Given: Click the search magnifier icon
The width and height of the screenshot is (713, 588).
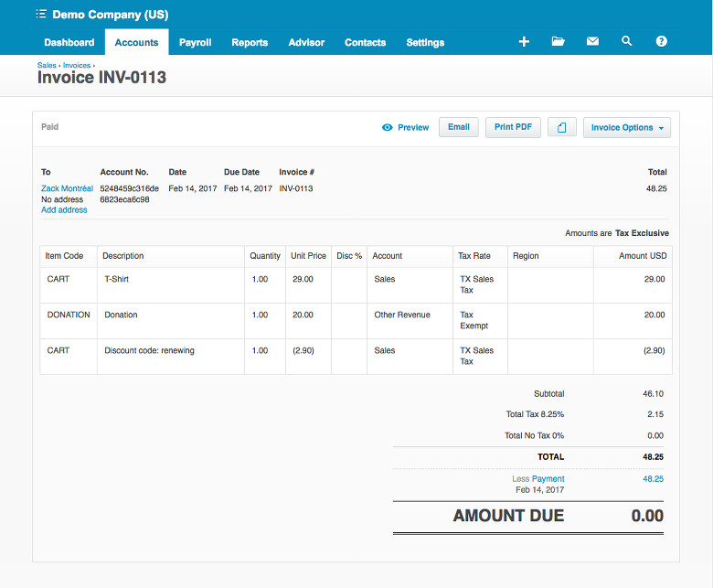Looking at the screenshot, I should coord(626,42).
